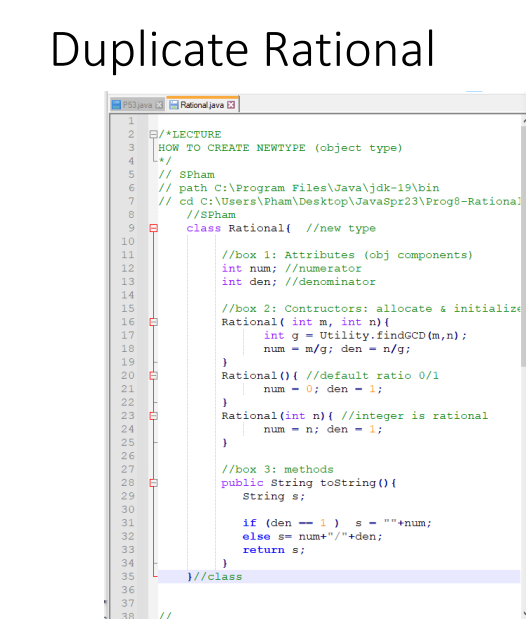Close the P53.java tab
Screen dimensions: 526x619
pyautogui.click(x=159, y=105)
